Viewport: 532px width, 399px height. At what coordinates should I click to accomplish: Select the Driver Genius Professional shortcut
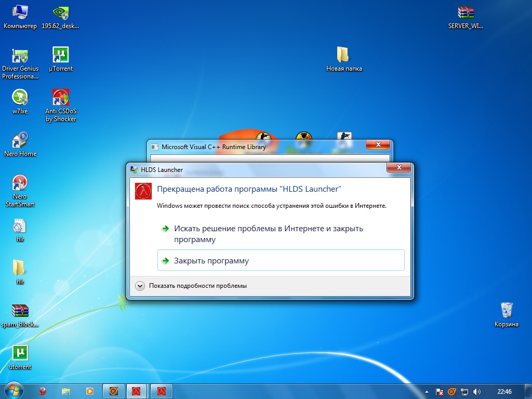[x=20, y=63]
